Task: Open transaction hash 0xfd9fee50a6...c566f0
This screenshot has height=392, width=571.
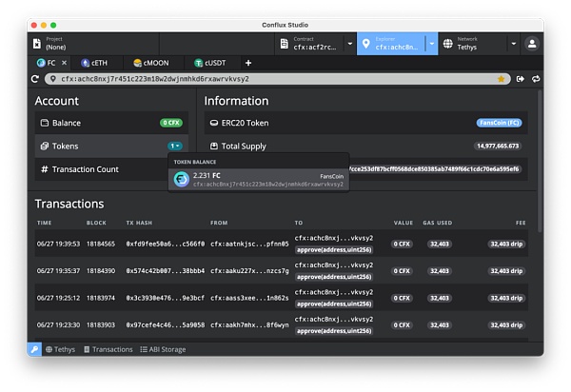Action: pyautogui.click(x=166, y=244)
